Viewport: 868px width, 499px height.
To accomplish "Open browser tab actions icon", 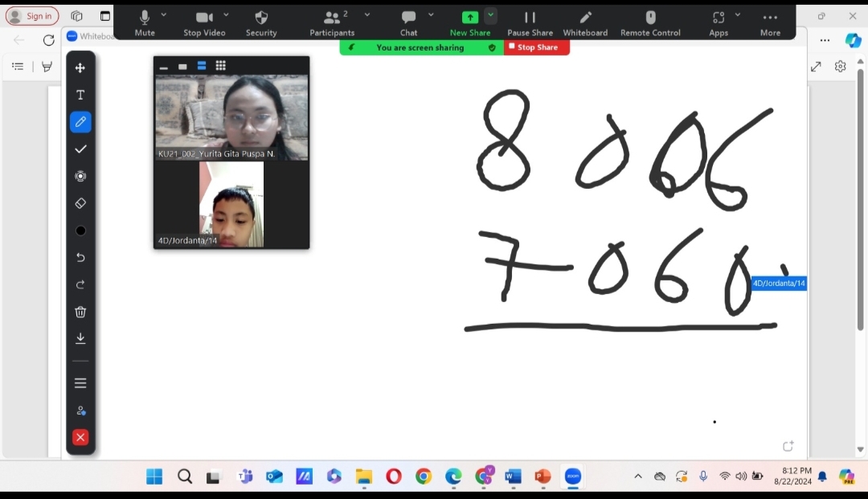I will [105, 16].
